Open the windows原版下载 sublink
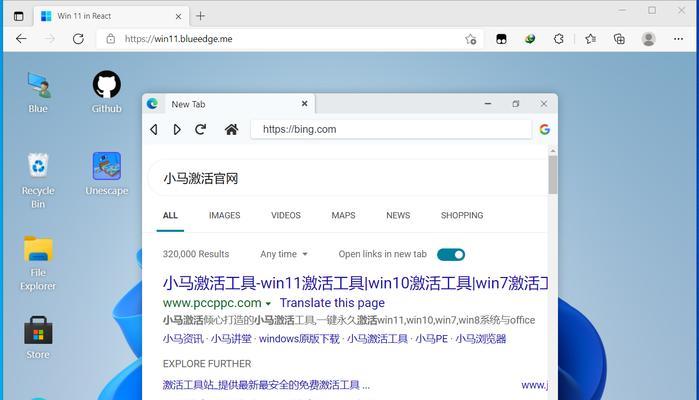 (x=299, y=339)
